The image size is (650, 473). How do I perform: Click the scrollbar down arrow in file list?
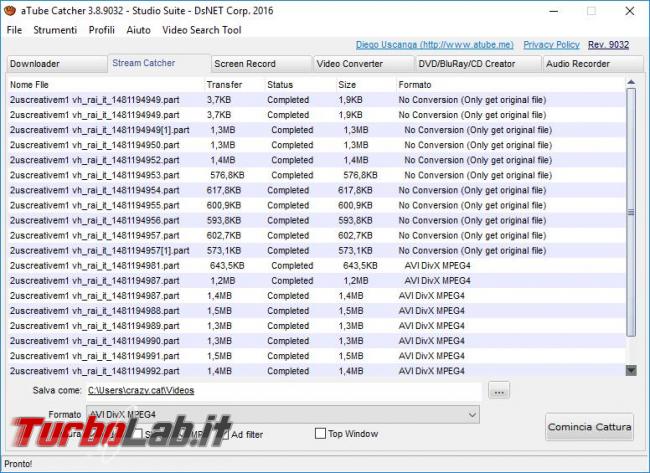[x=631, y=370]
